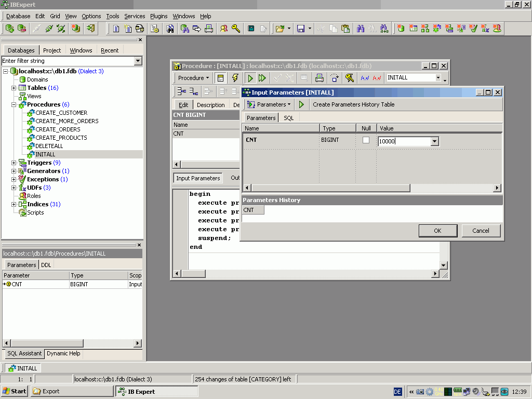Open the Description tab in Procedure window
The height and width of the screenshot is (399, 532).
pos(211,105)
